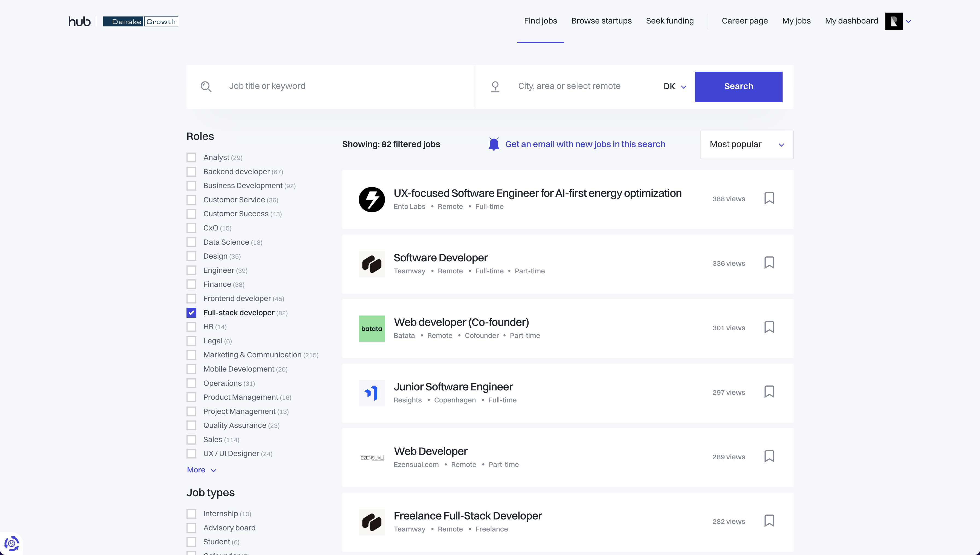
Task: Click the Search button
Action: 738,86
